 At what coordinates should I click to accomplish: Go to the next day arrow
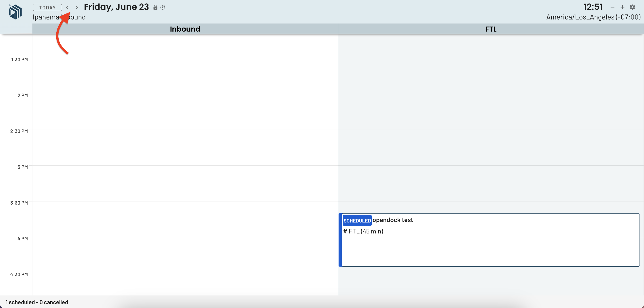pos(77,8)
